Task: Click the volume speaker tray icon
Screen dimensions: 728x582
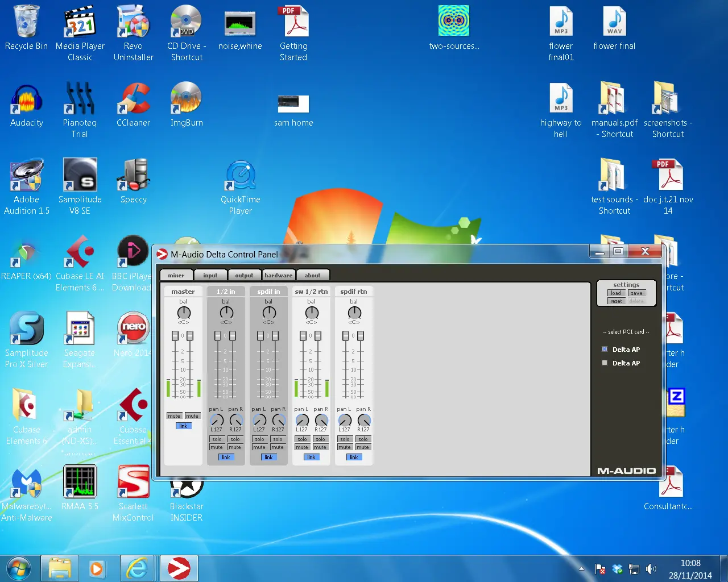Action: 651,569
